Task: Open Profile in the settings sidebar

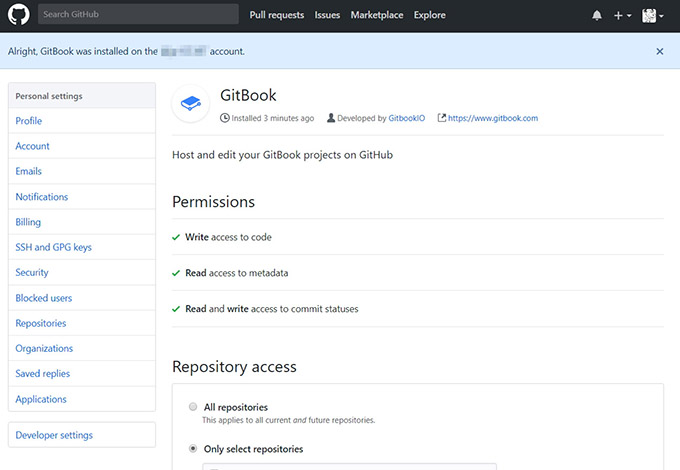Action: [82, 121]
